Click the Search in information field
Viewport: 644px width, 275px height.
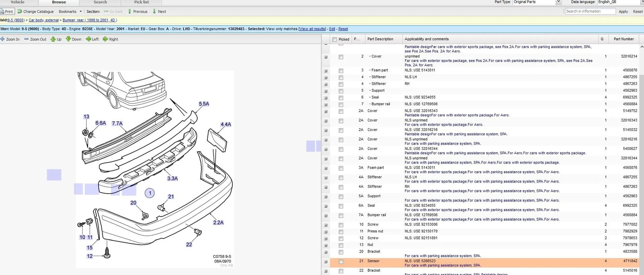[590, 11]
